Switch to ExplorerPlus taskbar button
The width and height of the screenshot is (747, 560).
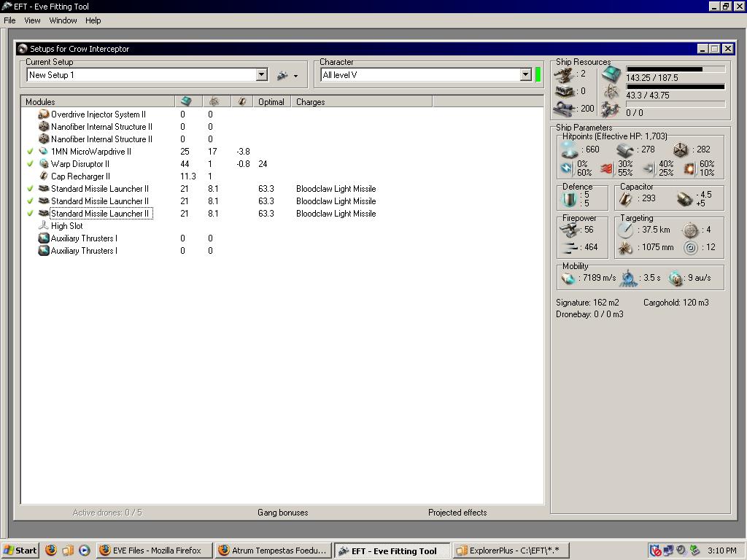pos(510,551)
